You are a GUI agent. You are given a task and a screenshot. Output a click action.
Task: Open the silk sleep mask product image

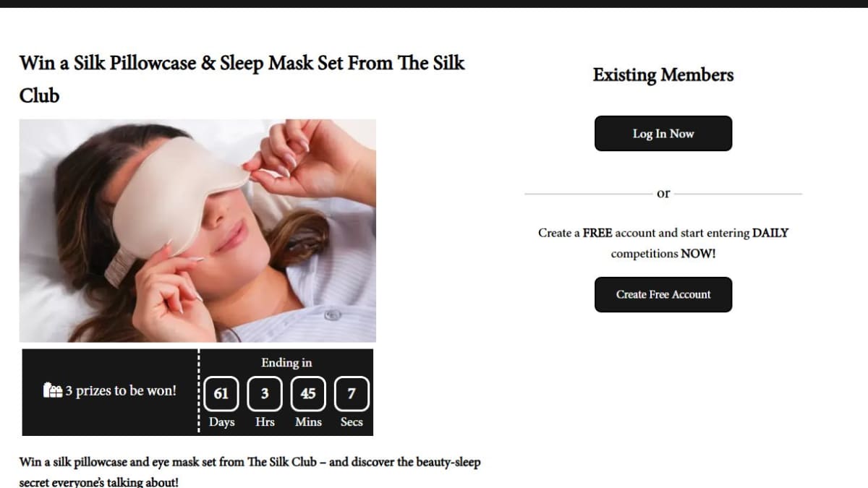[x=197, y=231]
